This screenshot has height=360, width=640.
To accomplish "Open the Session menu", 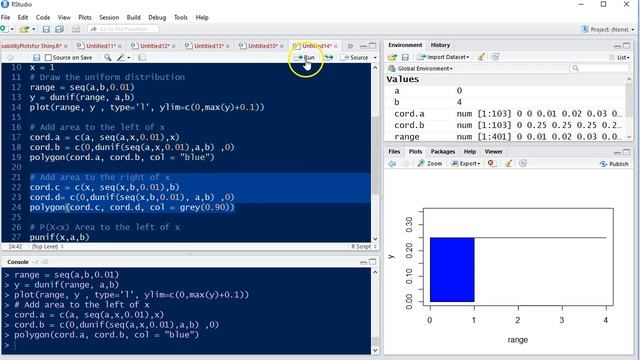I will point(109,18).
